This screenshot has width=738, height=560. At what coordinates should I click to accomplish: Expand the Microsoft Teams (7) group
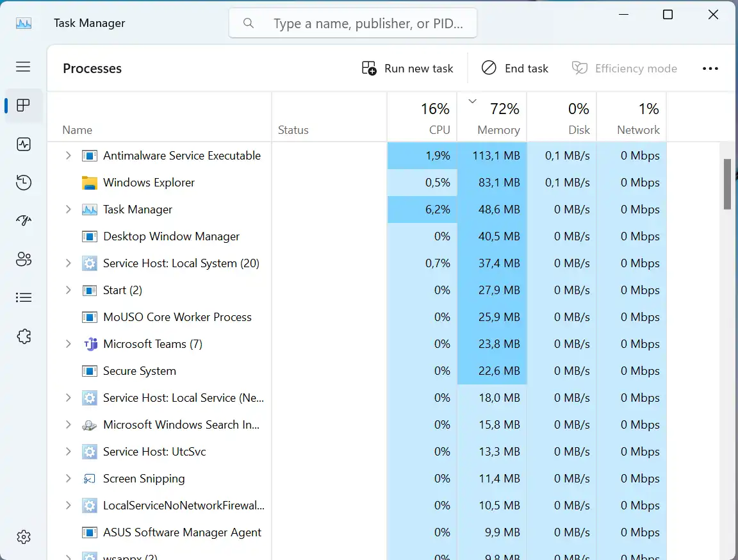click(69, 344)
